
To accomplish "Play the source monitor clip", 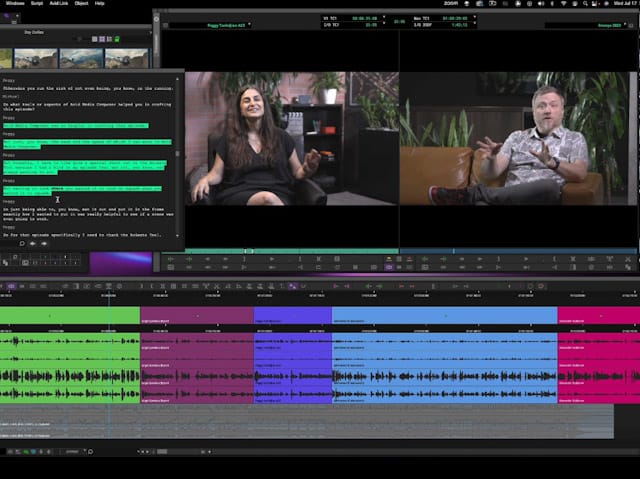I will (x=272, y=259).
